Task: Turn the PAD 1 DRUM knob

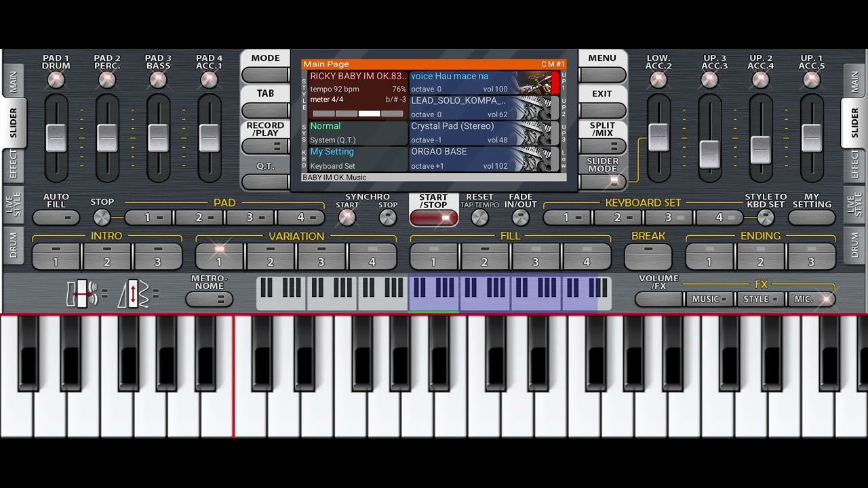Action: click(x=56, y=80)
